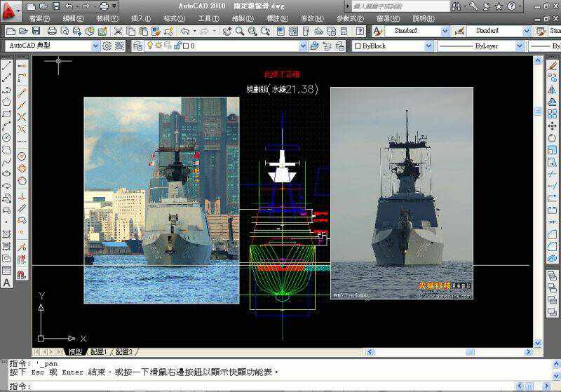Click the Undo arrow in standard toolbar
561x392 pixels.
pyautogui.click(x=185, y=32)
